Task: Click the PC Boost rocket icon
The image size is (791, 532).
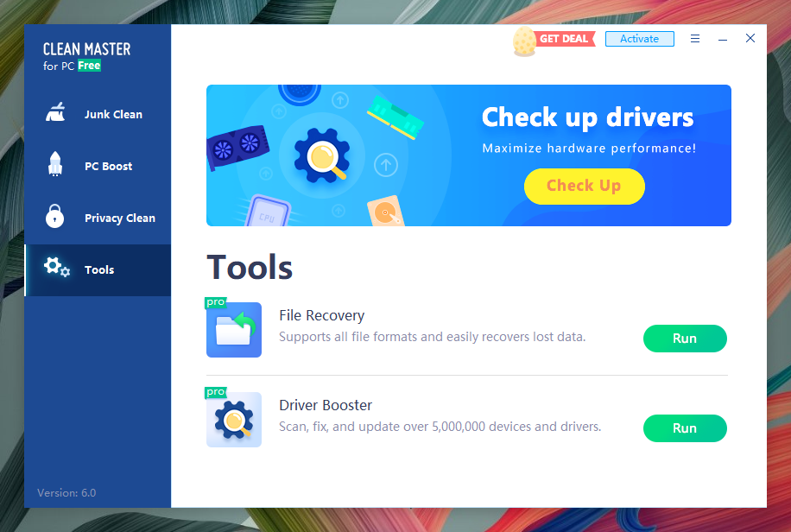Action: (55, 165)
